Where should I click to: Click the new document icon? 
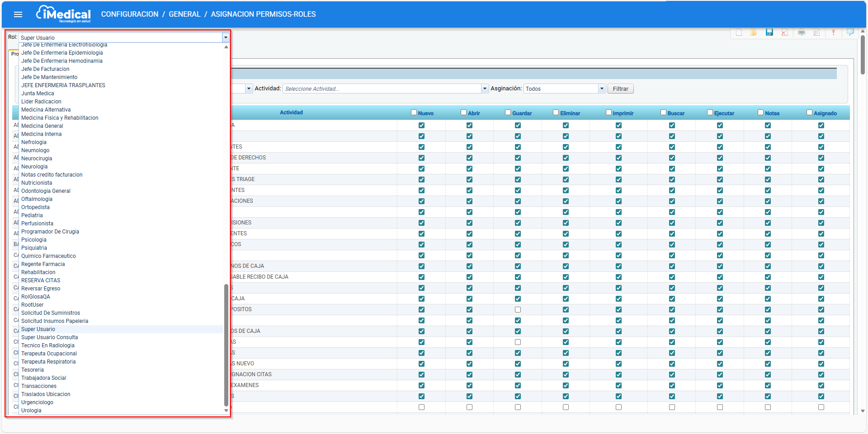(x=739, y=33)
